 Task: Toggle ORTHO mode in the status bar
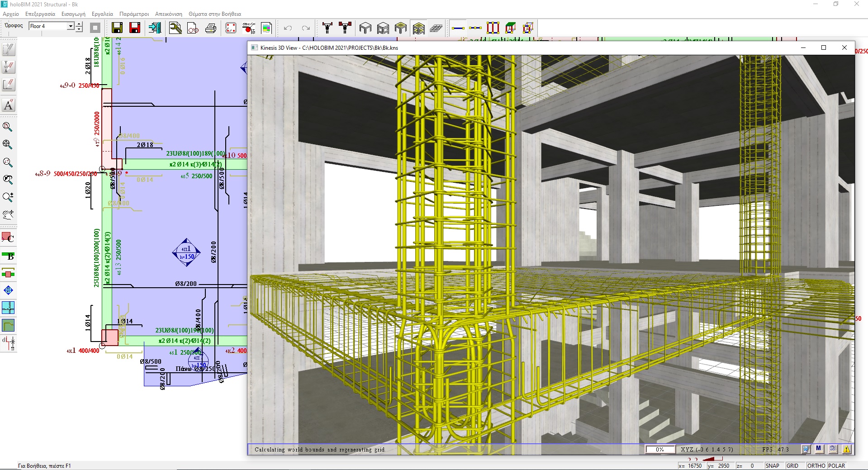[816, 465]
